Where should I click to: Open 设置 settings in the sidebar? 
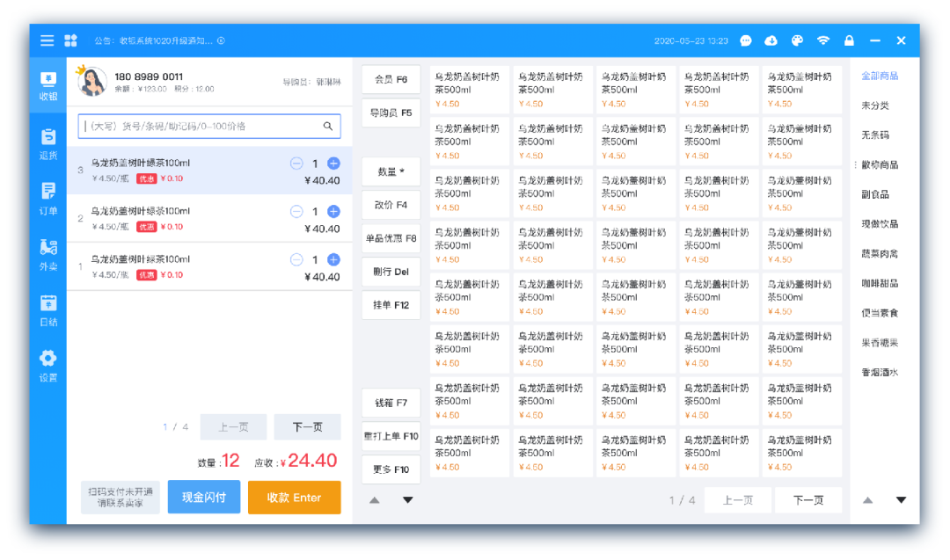pyautogui.click(x=48, y=366)
